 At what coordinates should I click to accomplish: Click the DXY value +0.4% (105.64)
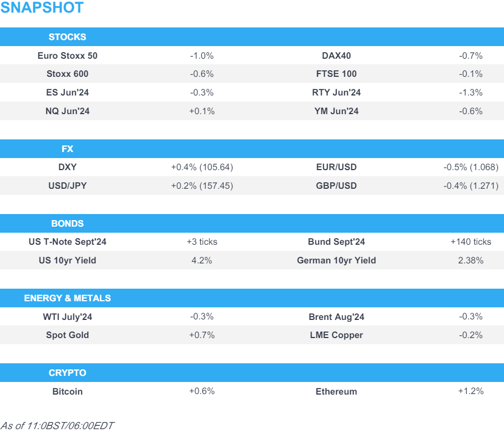(202, 167)
